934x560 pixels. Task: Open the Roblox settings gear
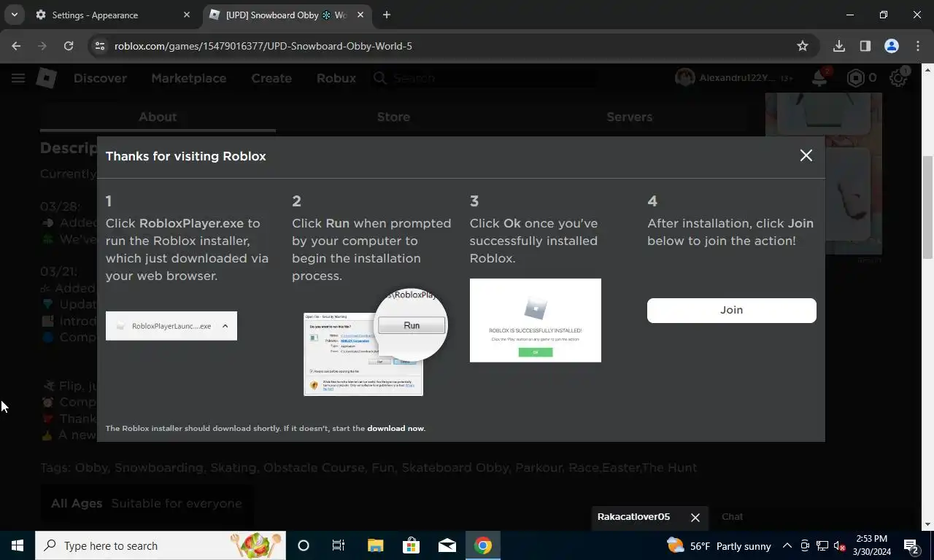coord(898,78)
